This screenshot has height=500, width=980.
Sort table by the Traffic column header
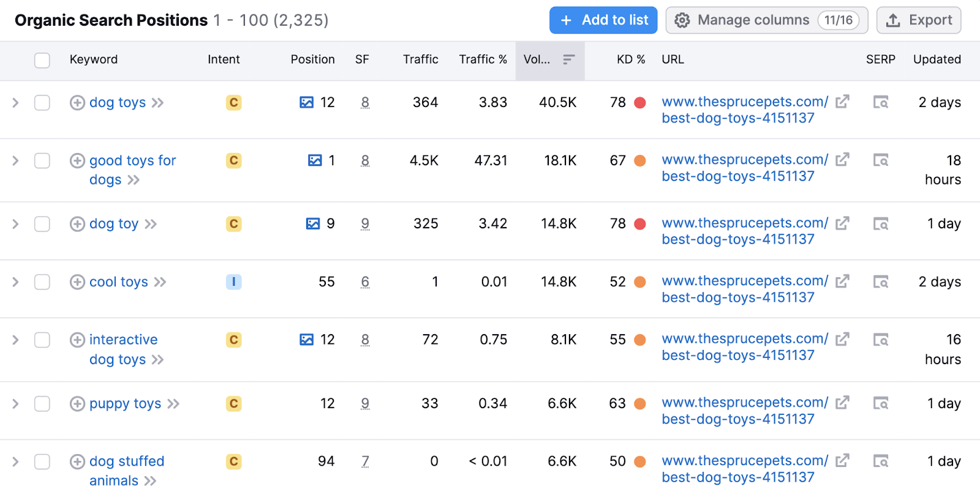point(420,59)
